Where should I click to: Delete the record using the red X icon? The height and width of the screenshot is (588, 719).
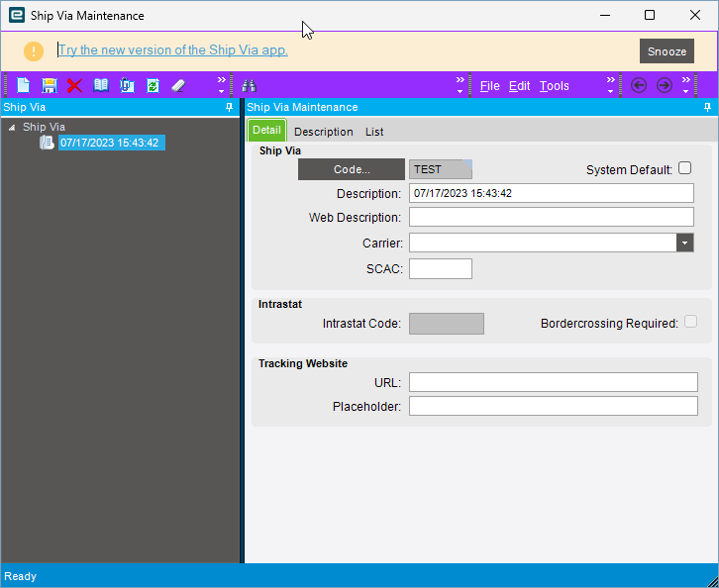coord(74,85)
